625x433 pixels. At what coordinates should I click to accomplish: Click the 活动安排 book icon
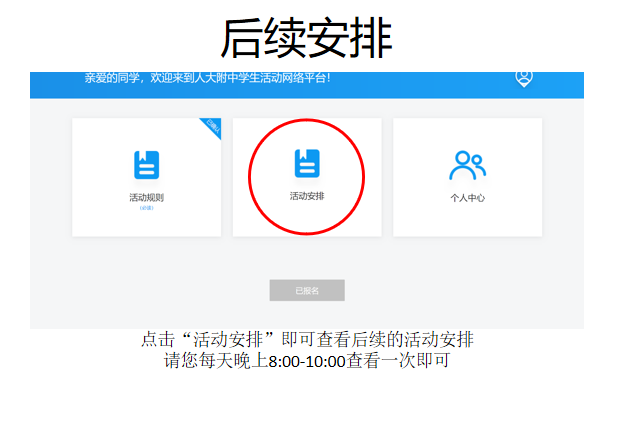307,163
